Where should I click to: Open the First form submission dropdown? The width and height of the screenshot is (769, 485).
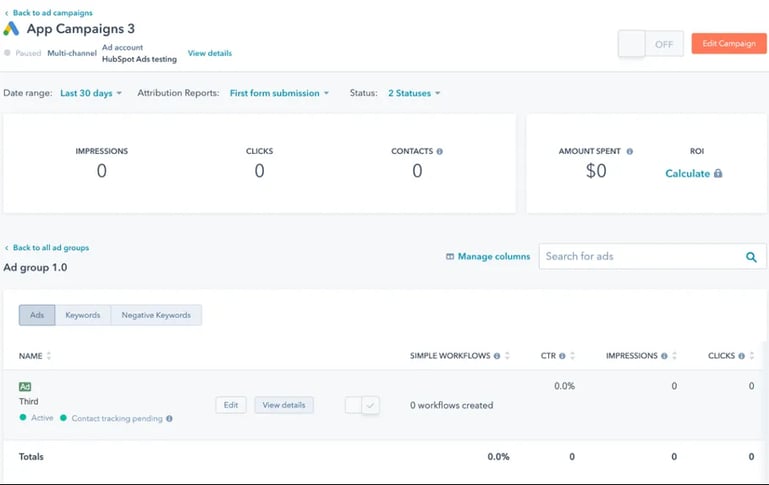(279, 93)
